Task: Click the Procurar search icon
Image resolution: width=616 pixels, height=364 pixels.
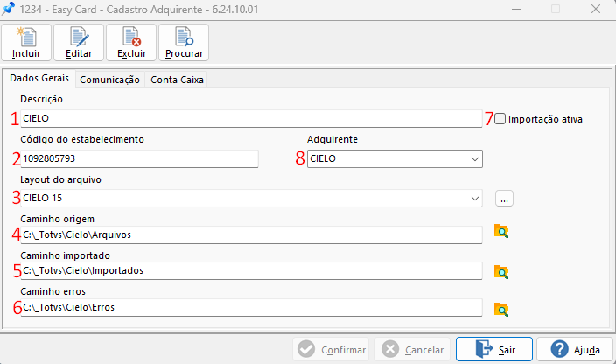Action: 184,38
